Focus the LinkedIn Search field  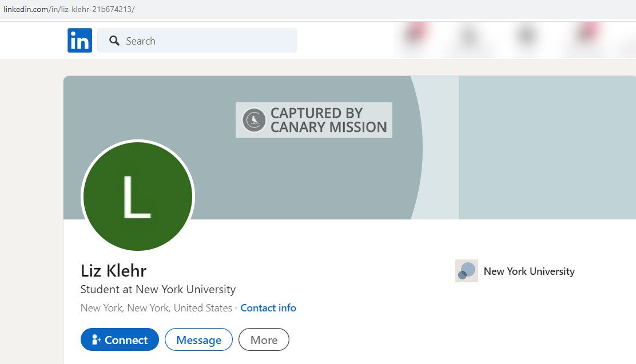click(197, 40)
